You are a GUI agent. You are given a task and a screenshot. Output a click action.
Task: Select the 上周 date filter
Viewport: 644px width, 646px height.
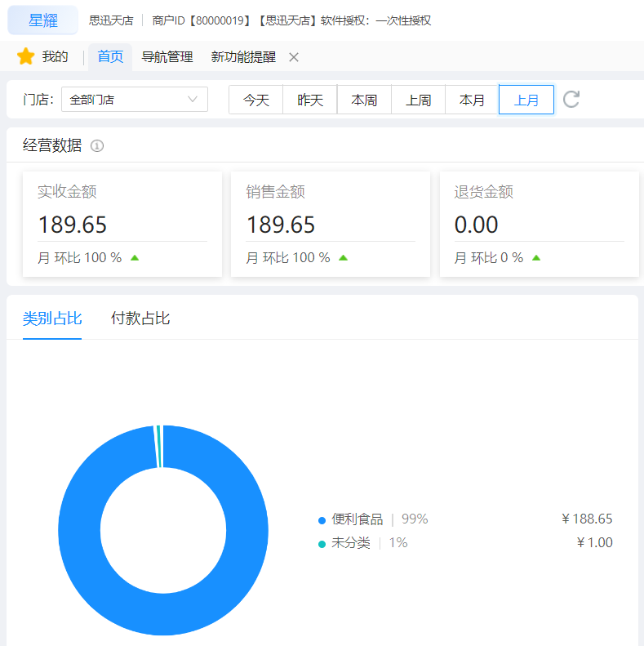(x=419, y=100)
